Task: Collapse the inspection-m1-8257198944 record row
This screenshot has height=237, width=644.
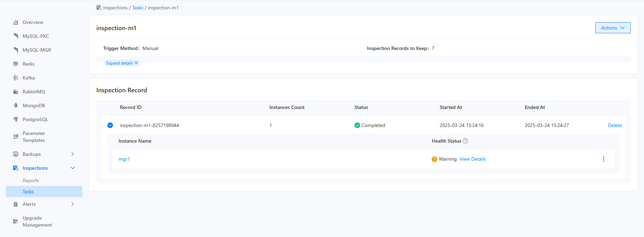Action: [x=110, y=125]
